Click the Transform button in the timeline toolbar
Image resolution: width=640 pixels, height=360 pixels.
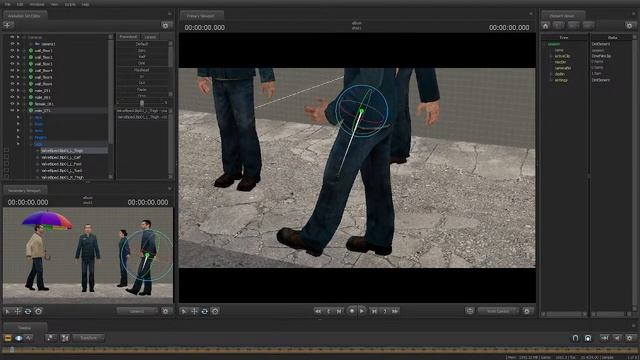click(89, 338)
